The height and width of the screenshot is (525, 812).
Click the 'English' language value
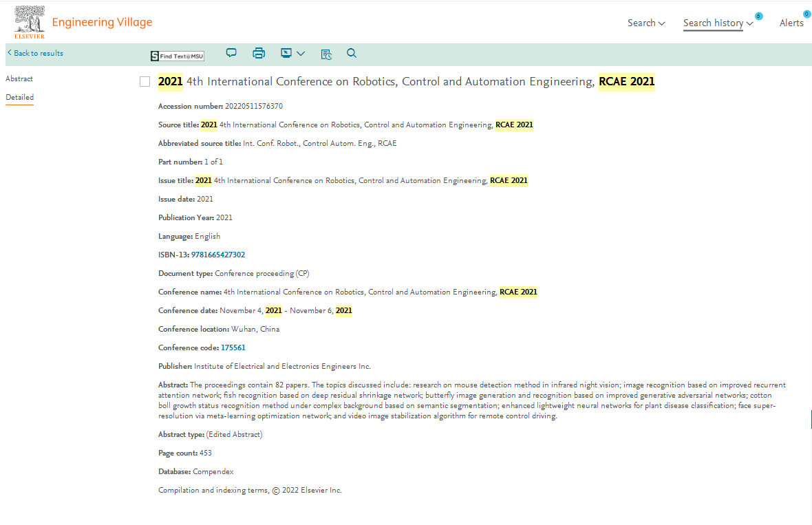pos(208,236)
